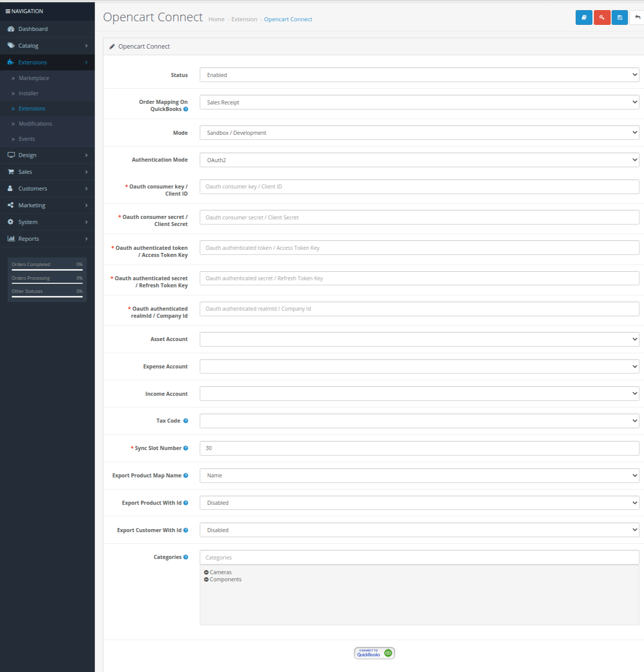Click the Home breadcrumb link

coord(216,19)
